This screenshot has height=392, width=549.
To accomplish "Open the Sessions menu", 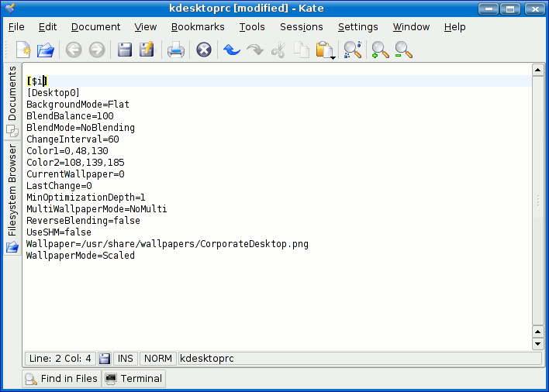I will point(301,26).
